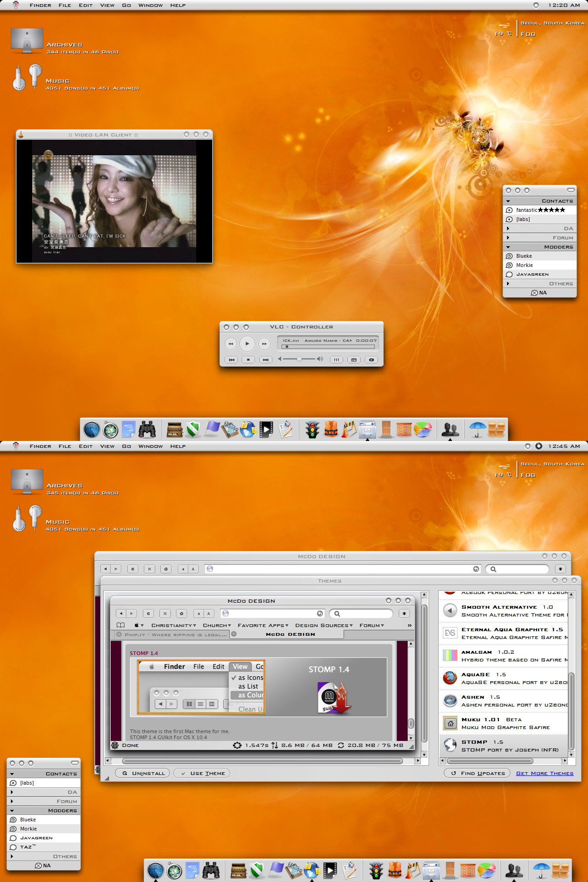
Task: Open the Go menu in lower menu bar
Action: [x=126, y=446]
